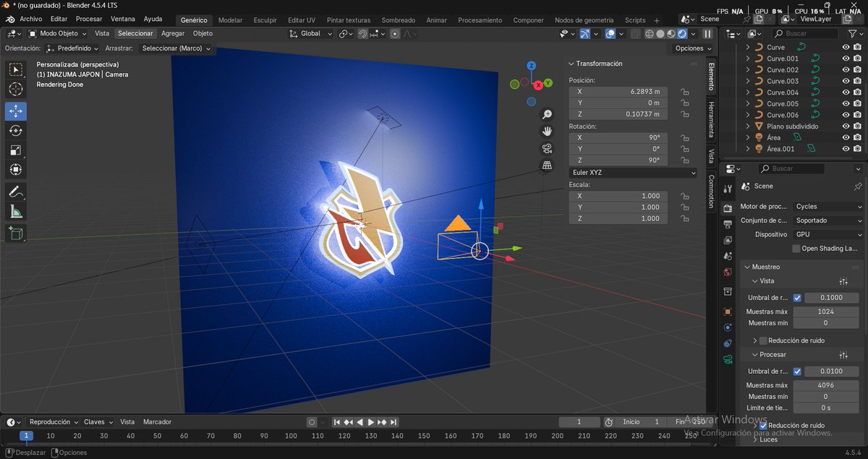The width and height of the screenshot is (868, 459).
Task: Lock the rotation Z axis
Action: click(x=684, y=160)
